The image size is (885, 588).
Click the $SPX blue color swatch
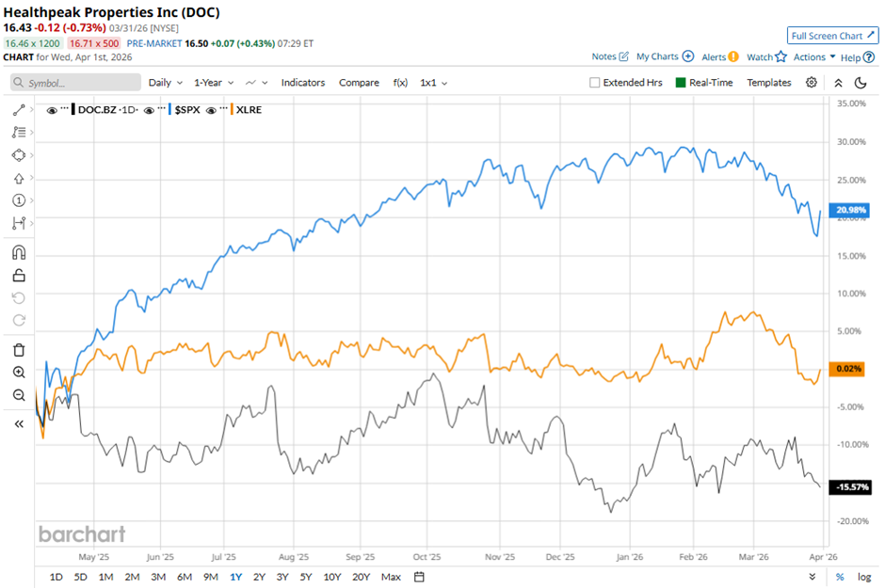click(169, 109)
